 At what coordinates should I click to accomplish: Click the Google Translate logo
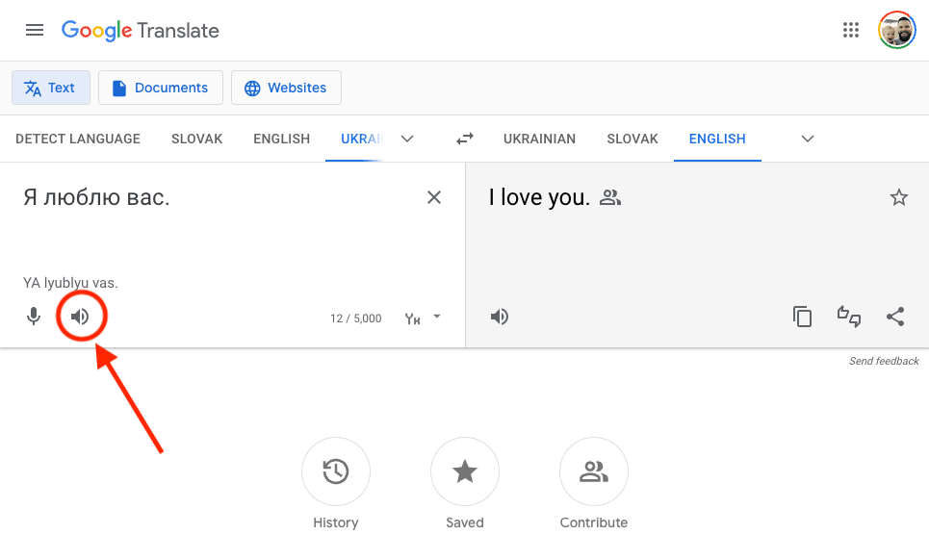[x=141, y=30]
